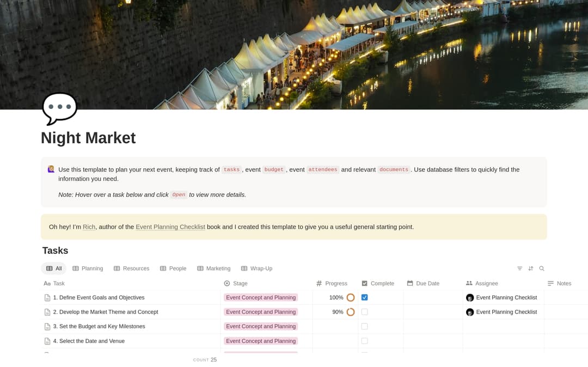Viewport: 588px width, 367px height.
Task: Click the speech bubble page icon
Action: [60, 108]
